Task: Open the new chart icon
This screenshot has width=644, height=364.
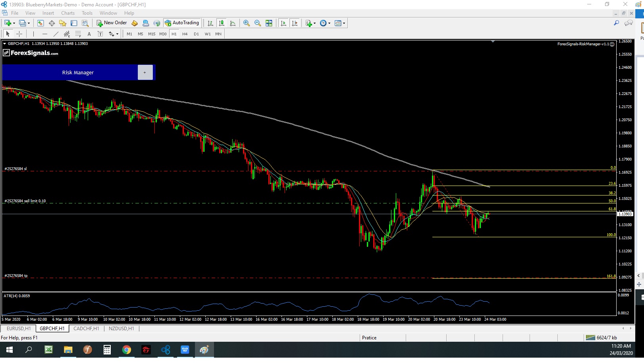Action: pos(8,23)
